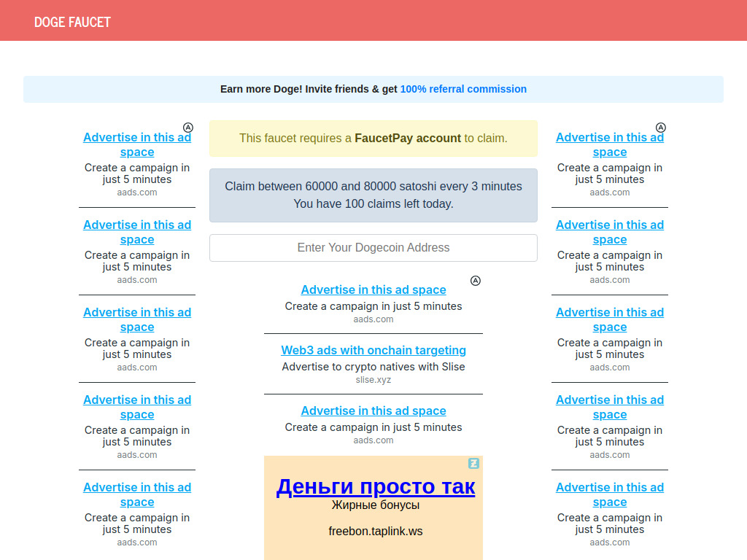Open the Advertise in this ad space link above the Z ad
The image size is (747, 560).
point(373,411)
